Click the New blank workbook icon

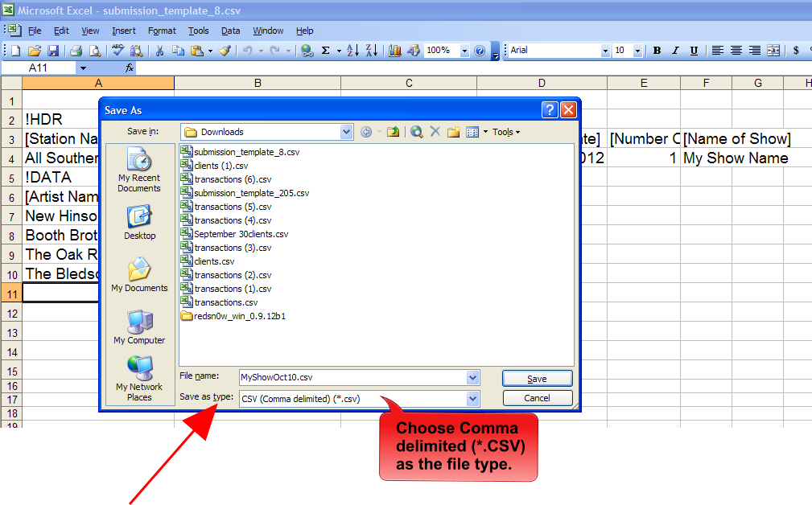point(15,51)
